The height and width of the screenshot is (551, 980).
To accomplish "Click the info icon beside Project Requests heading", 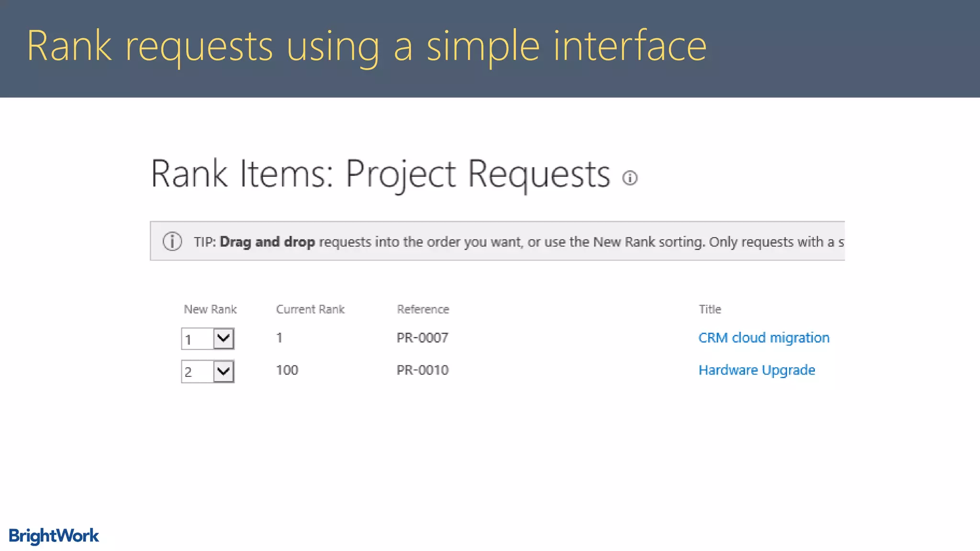I will (x=630, y=178).
